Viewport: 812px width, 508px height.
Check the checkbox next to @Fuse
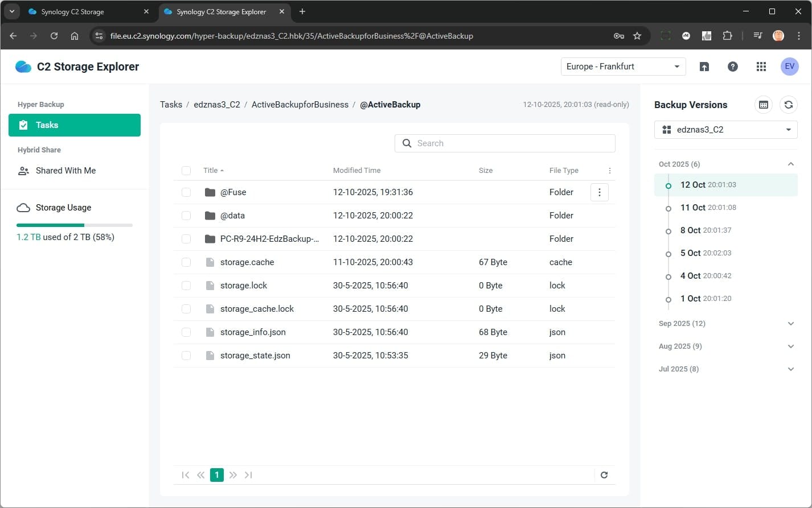tap(186, 192)
